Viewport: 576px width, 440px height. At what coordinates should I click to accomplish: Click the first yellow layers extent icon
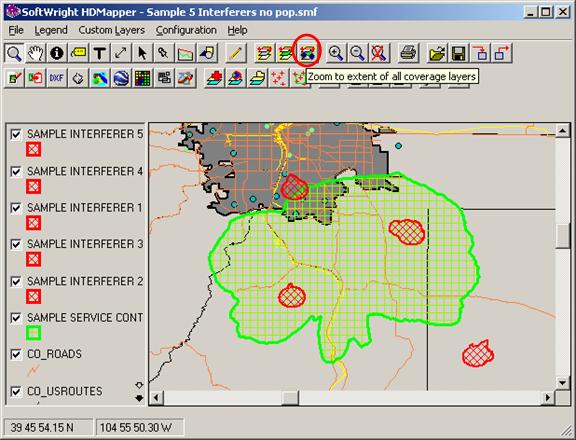coord(264,53)
